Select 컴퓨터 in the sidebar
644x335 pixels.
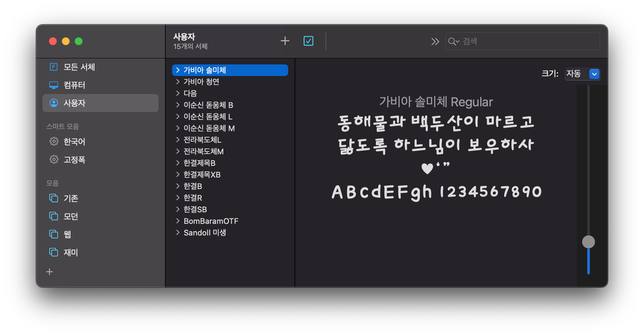click(x=101, y=85)
